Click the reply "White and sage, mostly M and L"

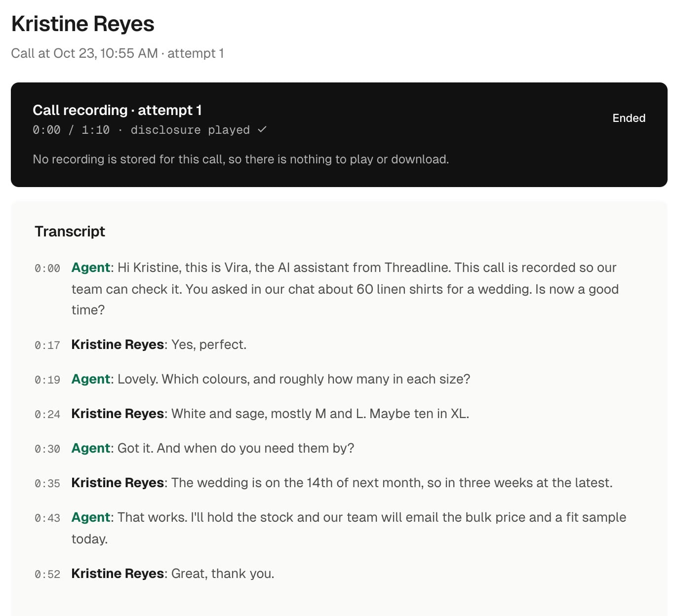pyautogui.click(x=320, y=414)
